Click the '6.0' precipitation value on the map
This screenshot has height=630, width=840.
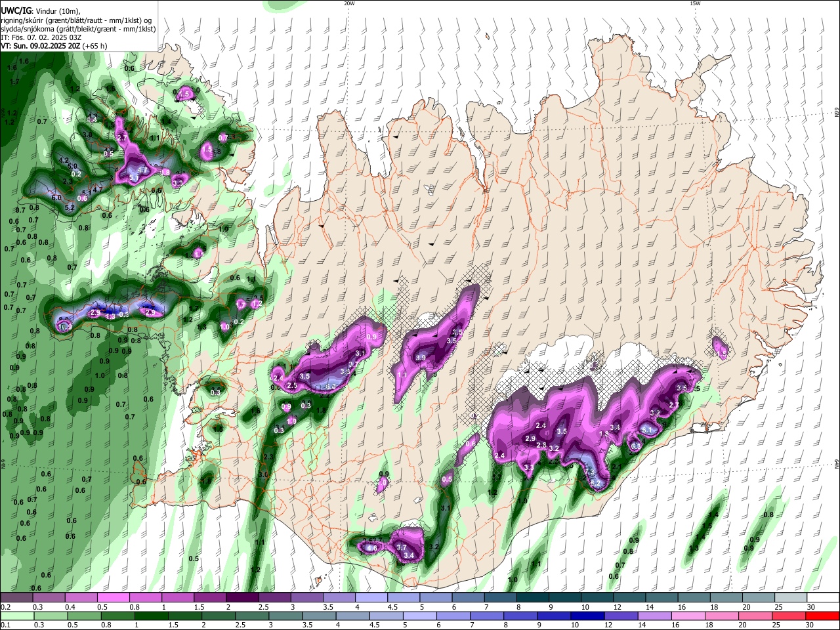point(56,198)
